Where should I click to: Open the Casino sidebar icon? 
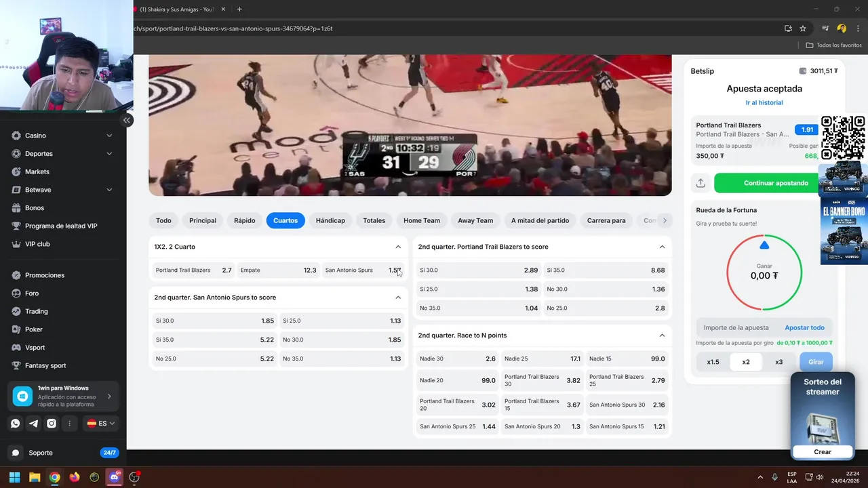point(16,136)
